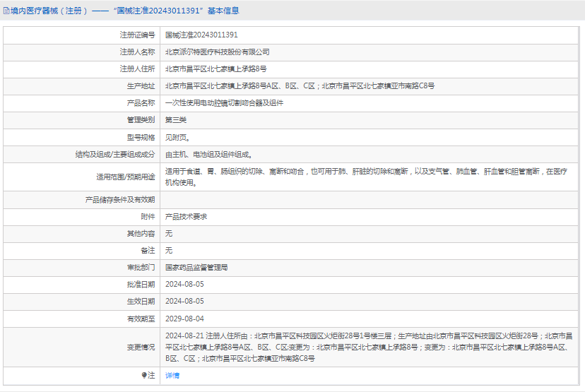585x392 pixels.
Task: Select attachment value 产品技术要求
Action: point(187,217)
